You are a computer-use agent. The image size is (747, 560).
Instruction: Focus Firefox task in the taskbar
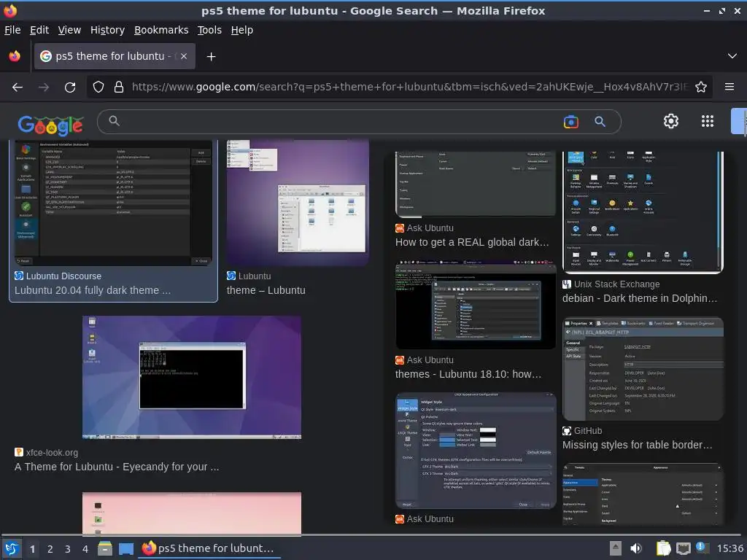(x=209, y=548)
